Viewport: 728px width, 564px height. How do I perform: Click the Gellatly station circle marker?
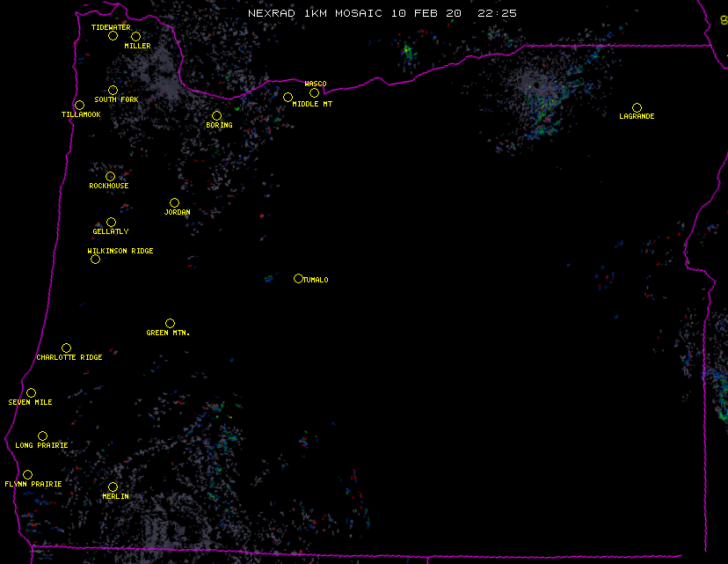tap(111, 223)
